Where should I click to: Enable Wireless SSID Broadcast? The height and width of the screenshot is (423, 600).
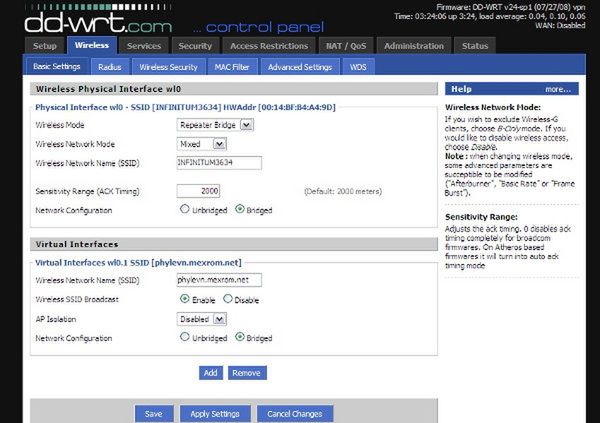185,299
